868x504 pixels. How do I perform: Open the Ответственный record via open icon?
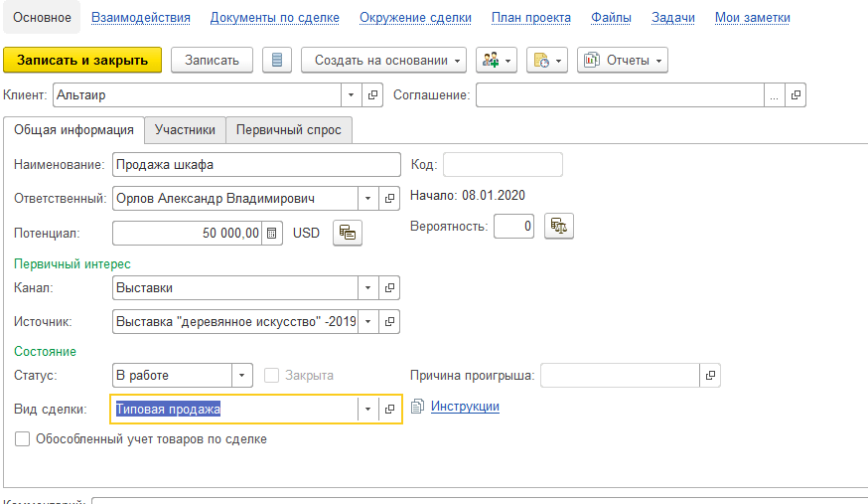pyautogui.click(x=390, y=198)
